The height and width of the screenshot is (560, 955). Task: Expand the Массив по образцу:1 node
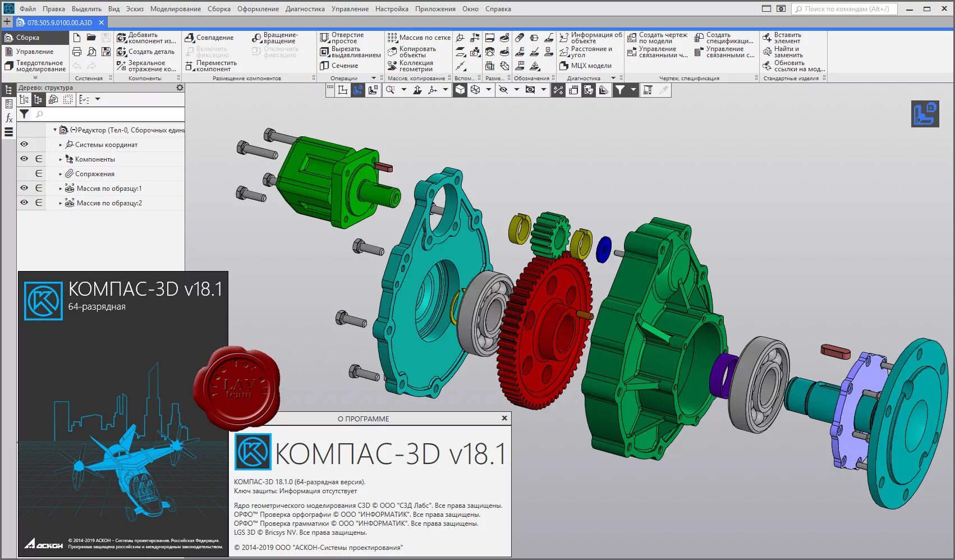click(61, 189)
